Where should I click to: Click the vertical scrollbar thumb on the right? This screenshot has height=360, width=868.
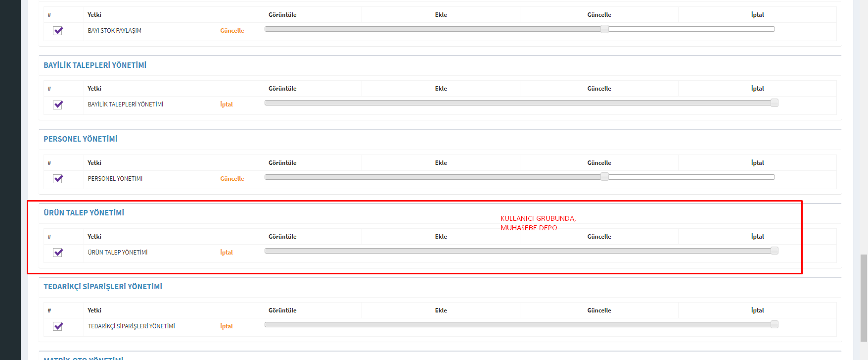point(864,297)
